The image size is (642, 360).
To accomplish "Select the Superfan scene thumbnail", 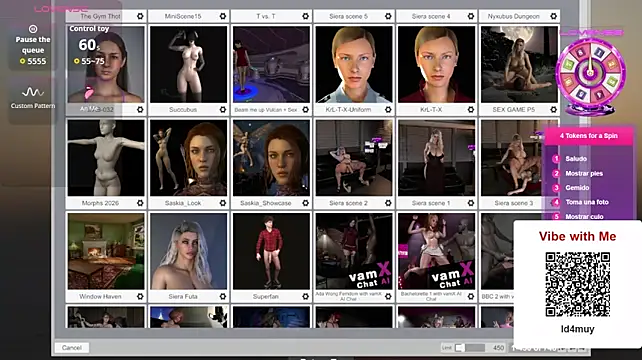I will [x=271, y=251].
